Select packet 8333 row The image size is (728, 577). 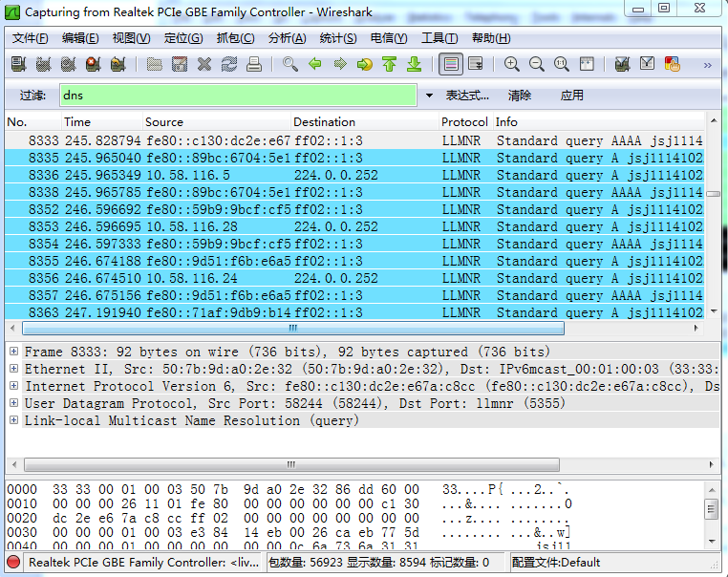tap(354, 140)
